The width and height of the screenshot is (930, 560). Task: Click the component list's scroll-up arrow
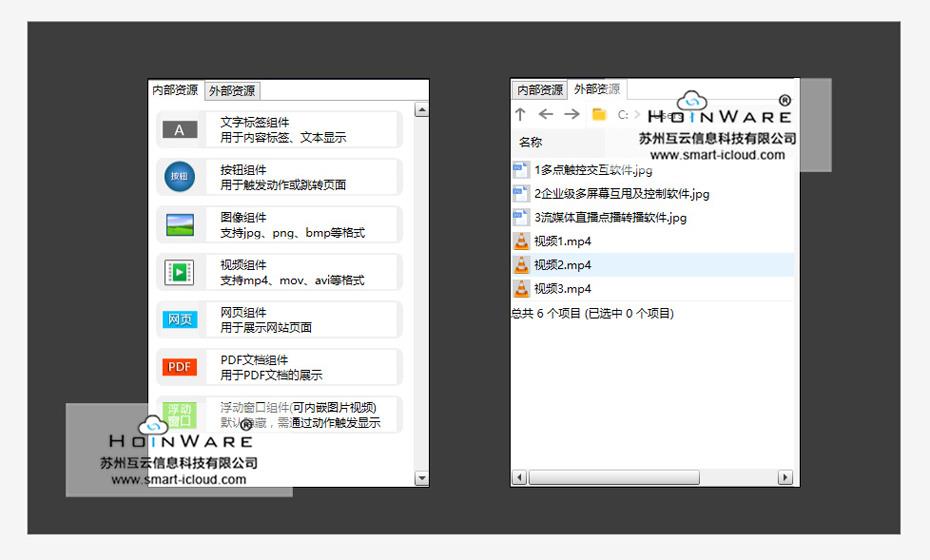point(421,110)
